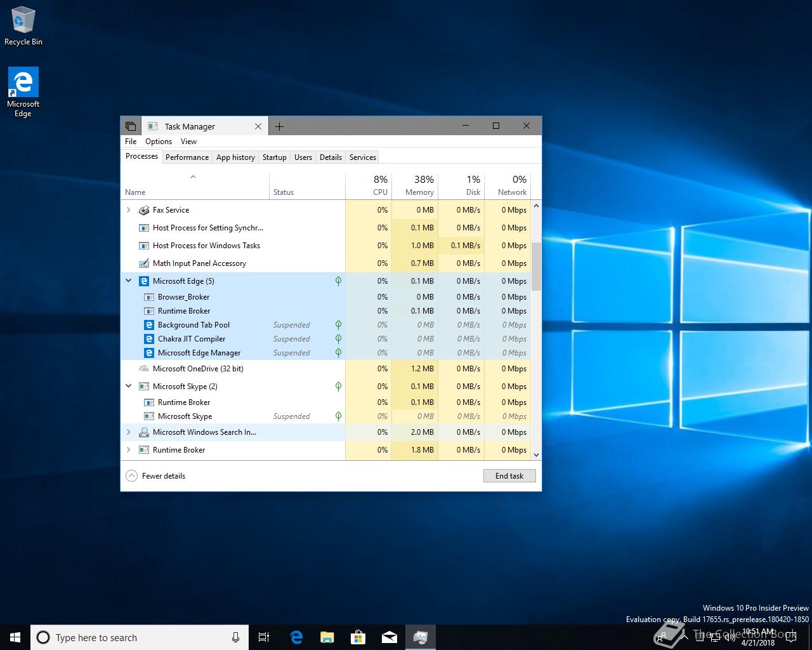Click the End task button
The height and width of the screenshot is (650, 812).
point(509,475)
